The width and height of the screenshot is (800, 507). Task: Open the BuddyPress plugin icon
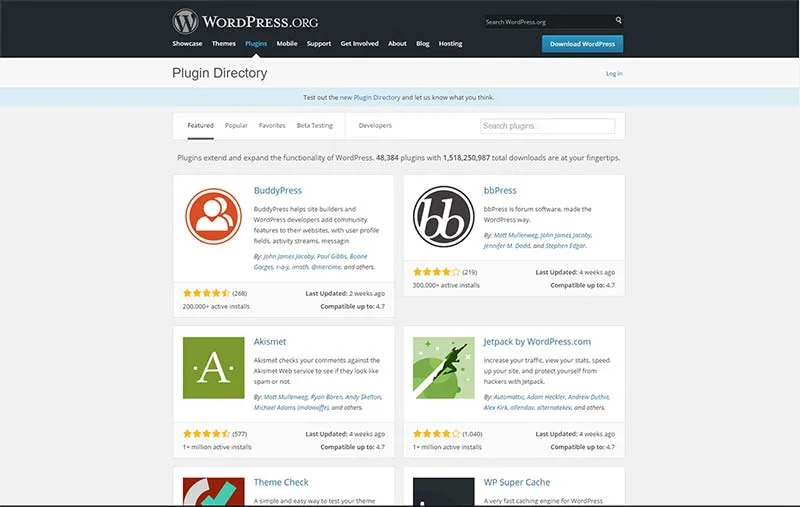pyautogui.click(x=213, y=216)
